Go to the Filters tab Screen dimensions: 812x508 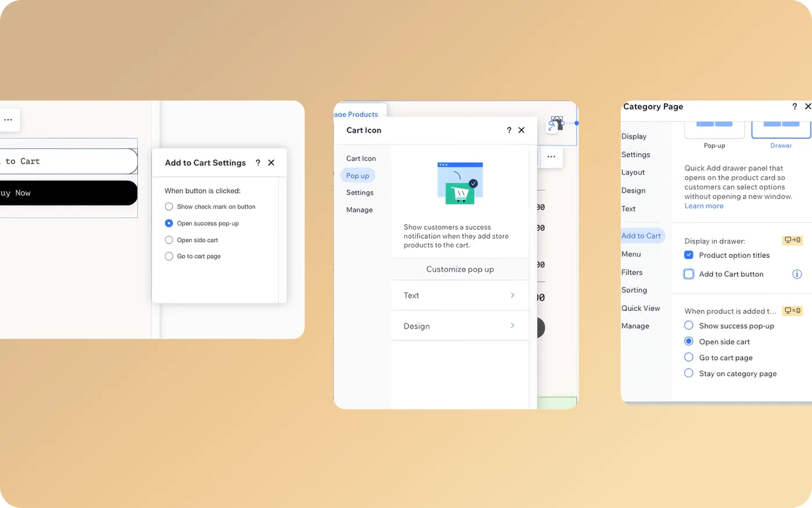(x=632, y=272)
